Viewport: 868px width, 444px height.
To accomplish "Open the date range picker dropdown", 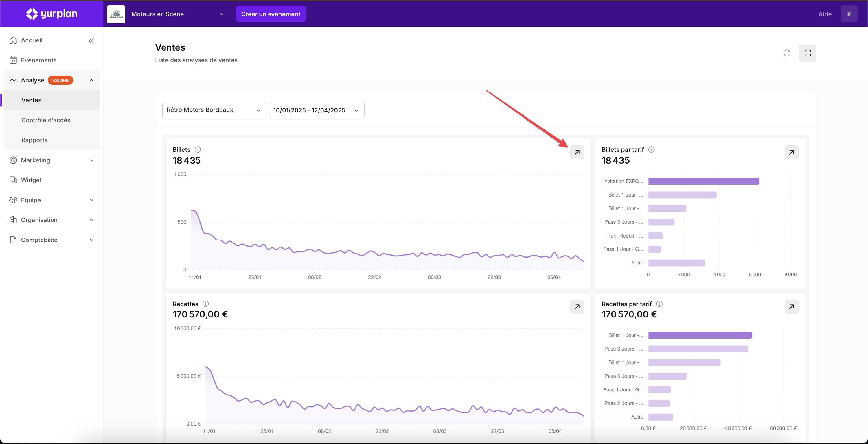I will click(x=317, y=110).
